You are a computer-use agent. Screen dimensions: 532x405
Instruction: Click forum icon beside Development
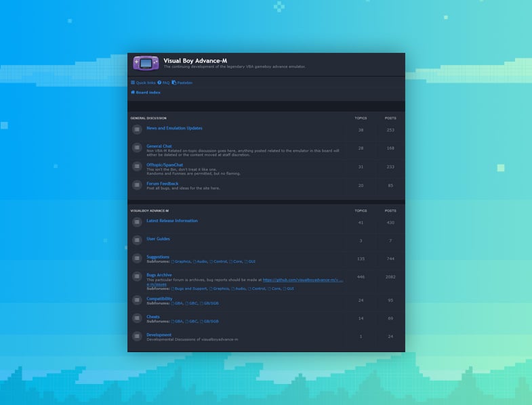[x=137, y=336]
